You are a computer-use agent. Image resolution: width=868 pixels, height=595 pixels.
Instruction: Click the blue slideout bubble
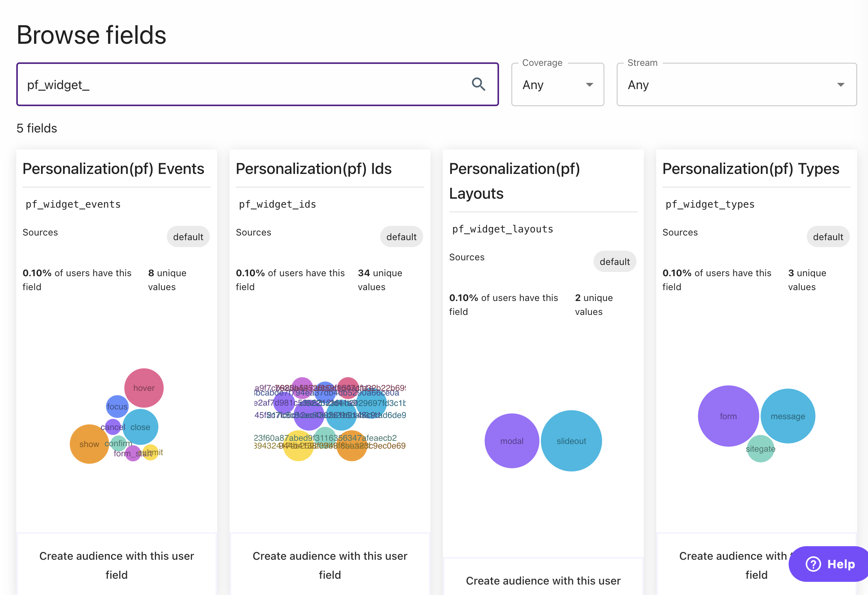point(571,441)
